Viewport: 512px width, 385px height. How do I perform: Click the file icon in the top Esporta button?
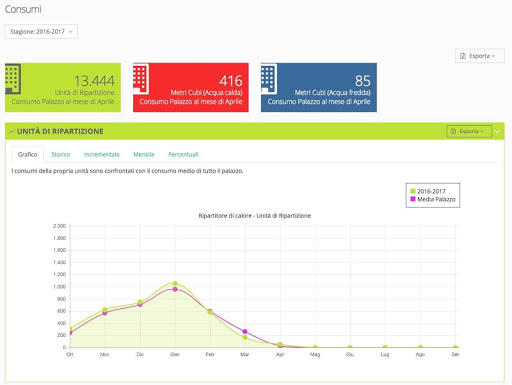pos(463,56)
